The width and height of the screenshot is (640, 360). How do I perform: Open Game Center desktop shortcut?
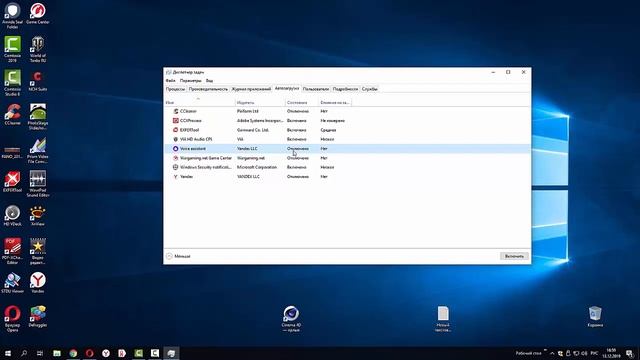[x=38, y=13]
